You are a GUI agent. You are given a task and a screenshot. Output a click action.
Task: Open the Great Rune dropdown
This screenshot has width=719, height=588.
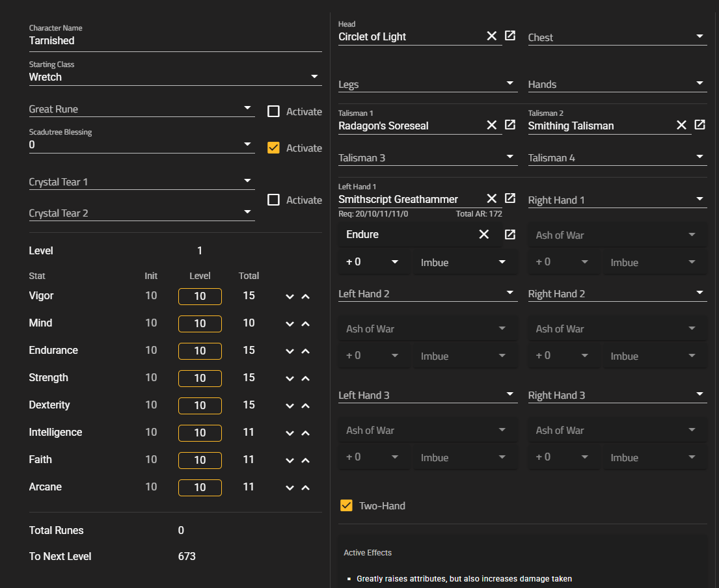(142, 109)
